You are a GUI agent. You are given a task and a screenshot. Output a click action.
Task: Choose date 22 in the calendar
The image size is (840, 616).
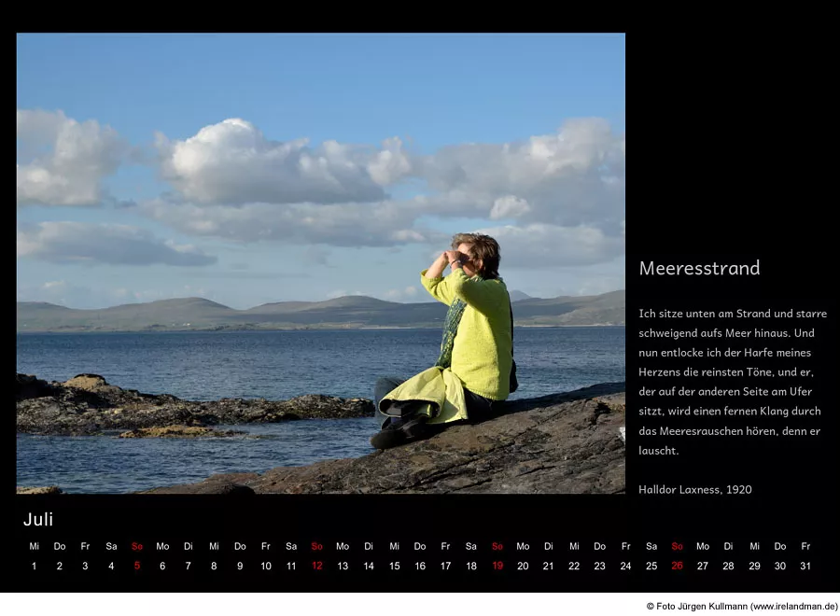[574, 566]
